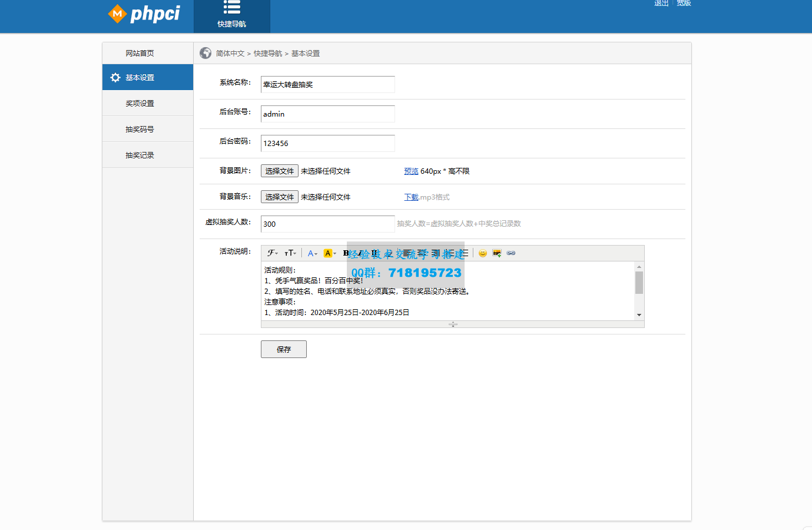Click the 虚拟抽奖人数 input field
The height and width of the screenshot is (530, 812).
click(x=327, y=224)
